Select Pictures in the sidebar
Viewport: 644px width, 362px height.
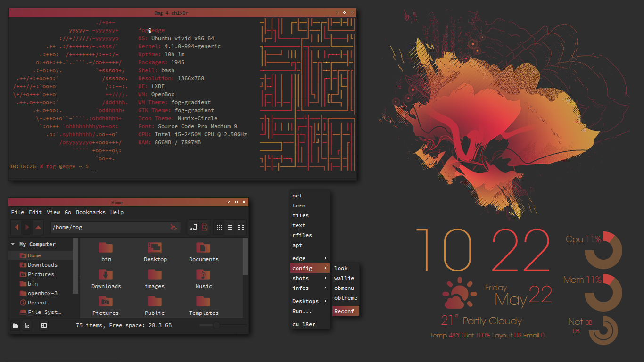click(x=41, y=274)
